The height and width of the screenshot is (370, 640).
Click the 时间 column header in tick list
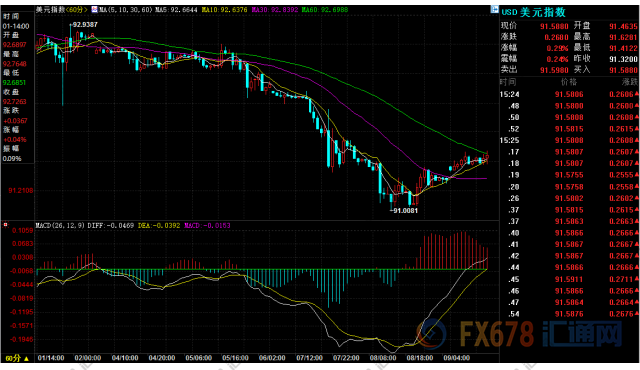click(x=508, y=82)
